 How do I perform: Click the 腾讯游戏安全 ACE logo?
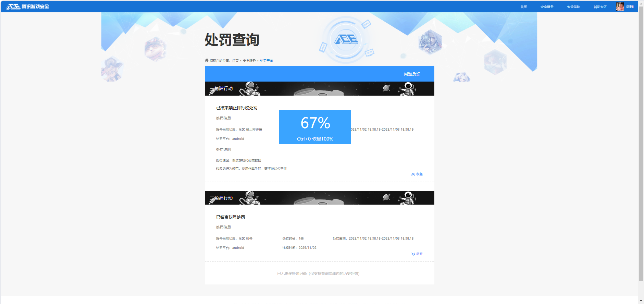(x=28, y=7)
